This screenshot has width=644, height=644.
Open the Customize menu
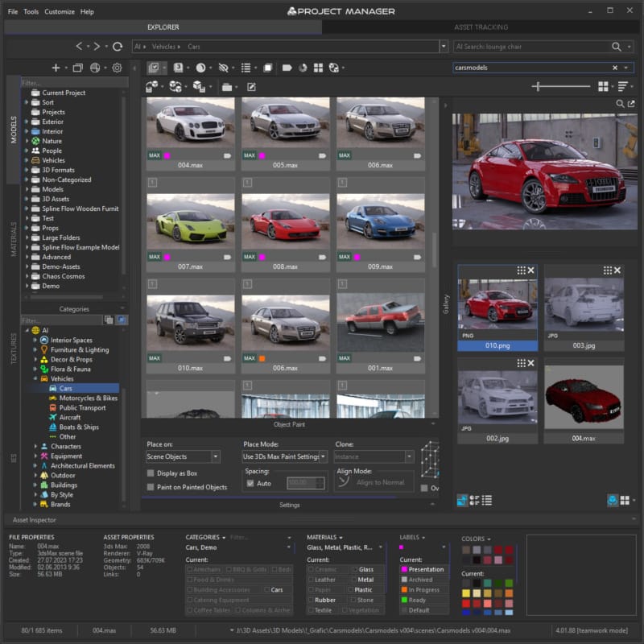point(60,11)
